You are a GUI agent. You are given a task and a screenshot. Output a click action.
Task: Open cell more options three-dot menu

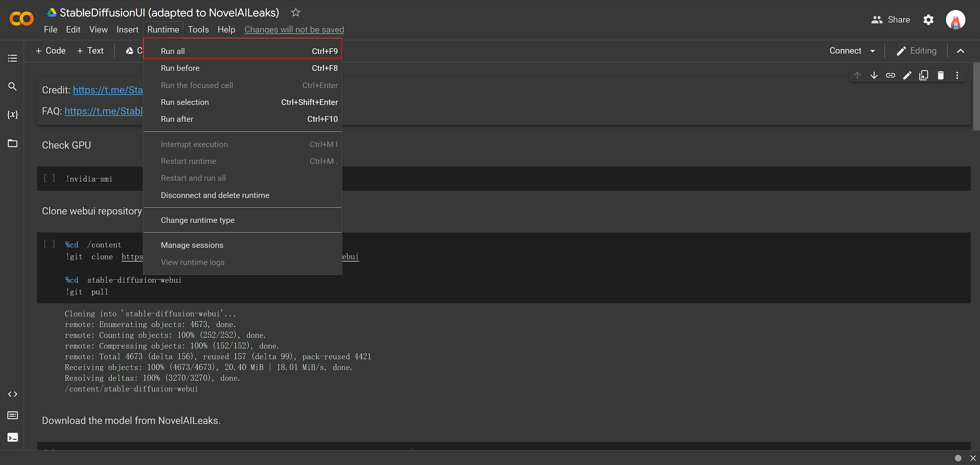click(x=957, y=75)
